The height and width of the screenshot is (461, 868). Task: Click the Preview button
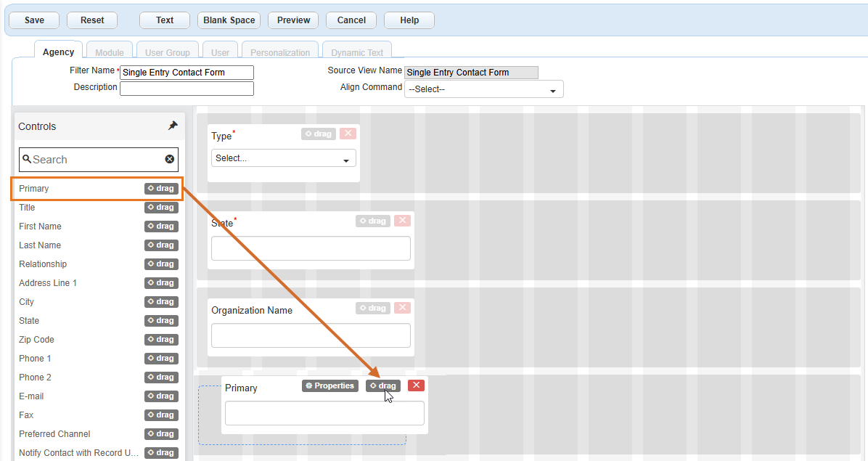pos(293,20)
